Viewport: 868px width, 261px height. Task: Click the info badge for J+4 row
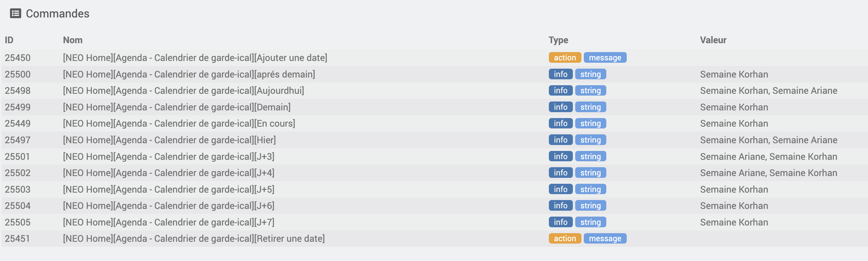[x=560, y=173]
